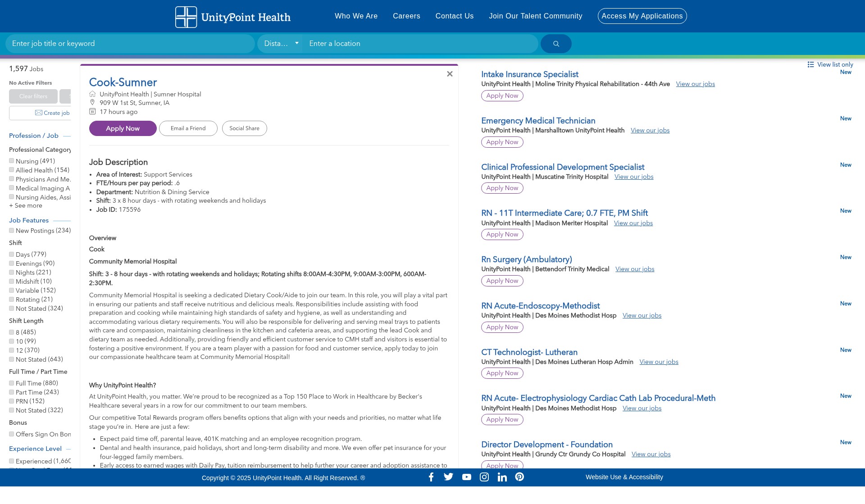Click the View list only icon
The width and height of the screenshot is (865, 504).
coord(810,65)
